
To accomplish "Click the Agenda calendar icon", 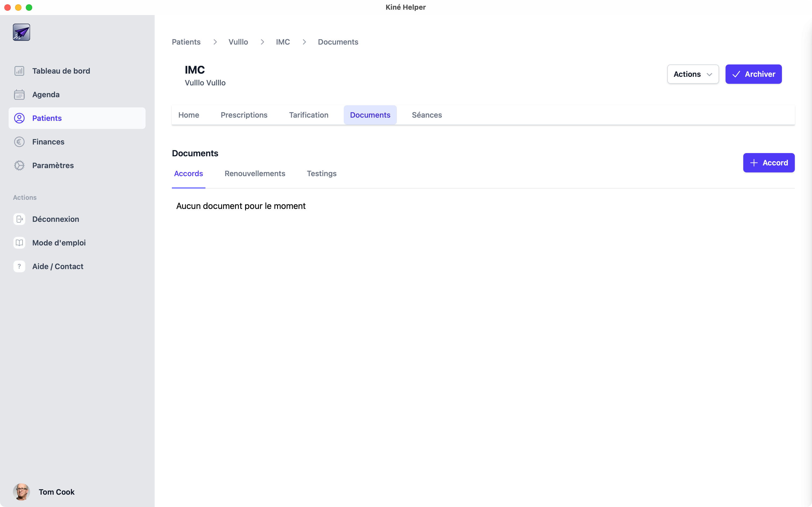I will click(x=19, y=95).
